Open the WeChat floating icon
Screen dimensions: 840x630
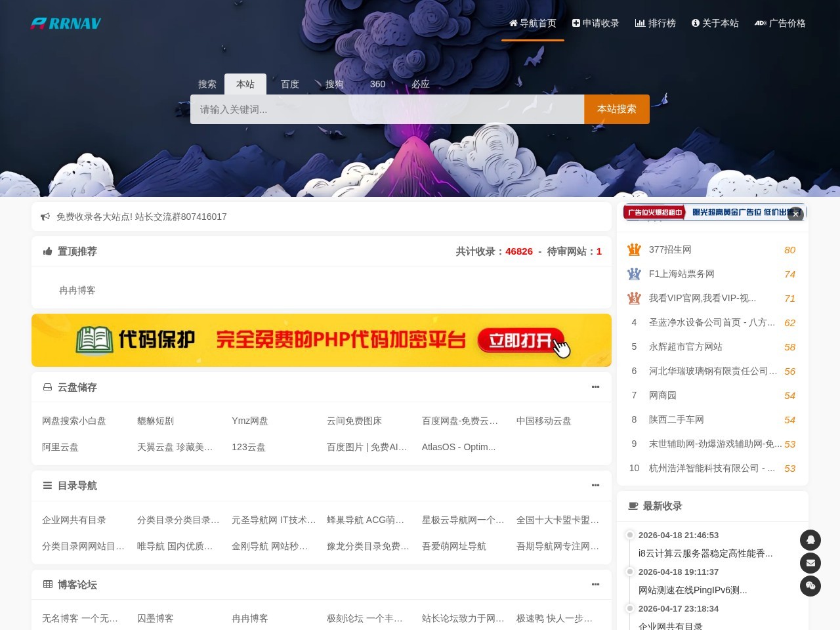tap(810, 586)
